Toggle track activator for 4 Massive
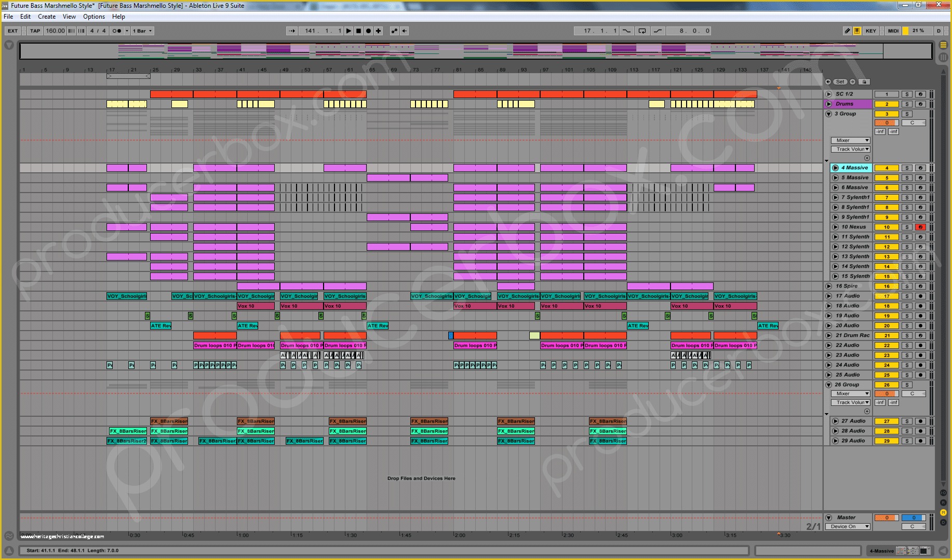This screenshot has width=952, height=560. 887,168
